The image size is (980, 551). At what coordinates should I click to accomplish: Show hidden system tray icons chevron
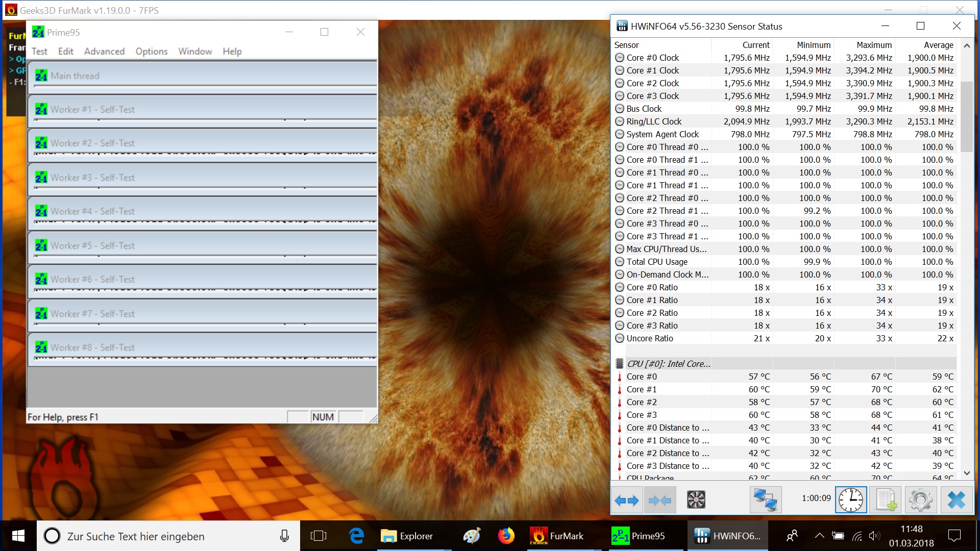pyautogui.click(x=819, y=536)
